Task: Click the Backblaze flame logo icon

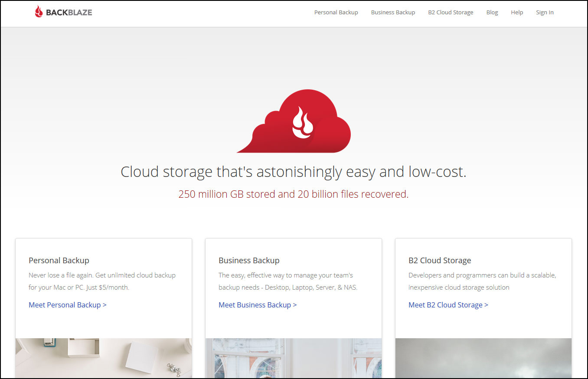Action: coord(39,12)
